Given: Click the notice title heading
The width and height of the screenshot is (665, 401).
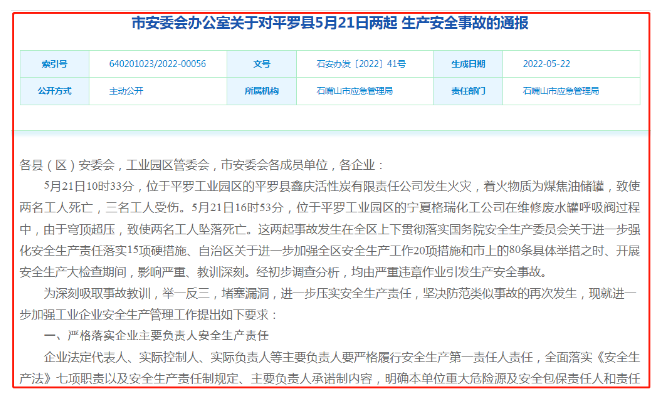Looking at the screenshot, I should tap(331, 23).
